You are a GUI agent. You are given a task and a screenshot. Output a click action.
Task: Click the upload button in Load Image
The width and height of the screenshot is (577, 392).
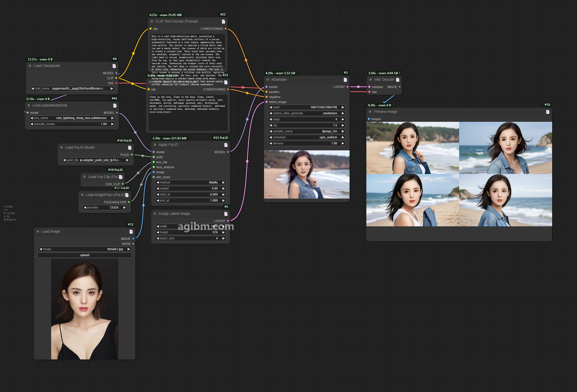85,255
